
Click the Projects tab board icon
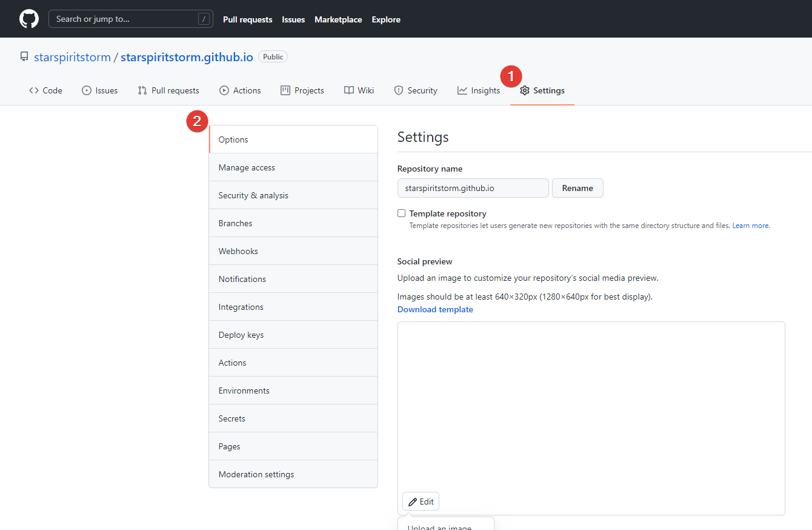pos(285,90)
